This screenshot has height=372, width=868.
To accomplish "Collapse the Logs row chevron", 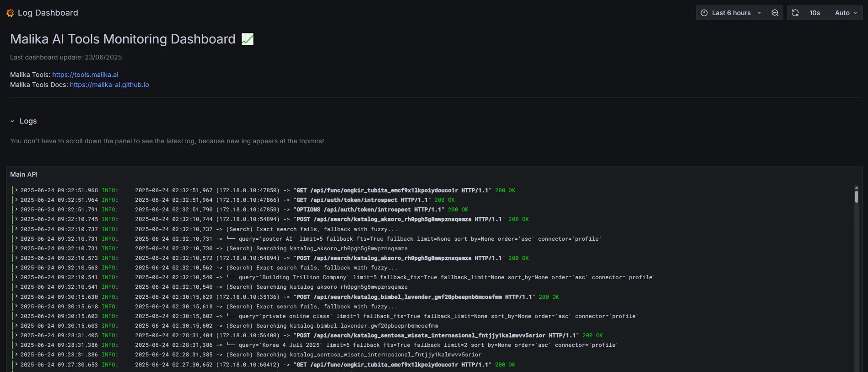I will pos(12,121).
